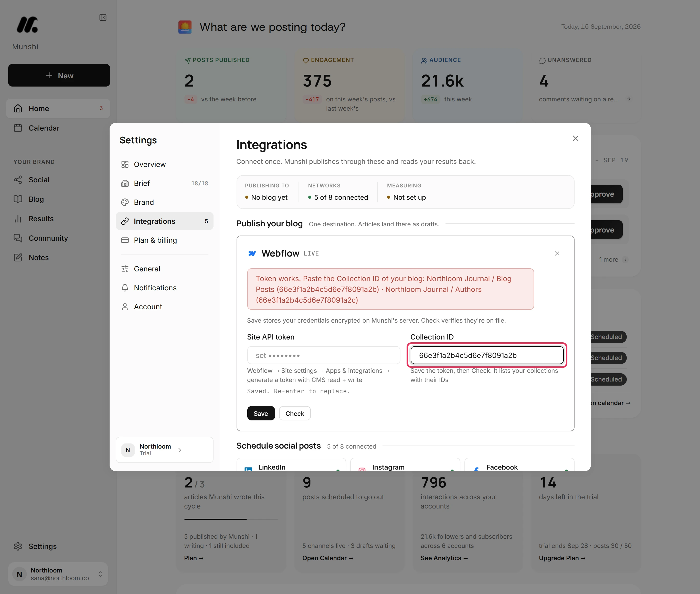Click the Webflow logo icon

252,253
